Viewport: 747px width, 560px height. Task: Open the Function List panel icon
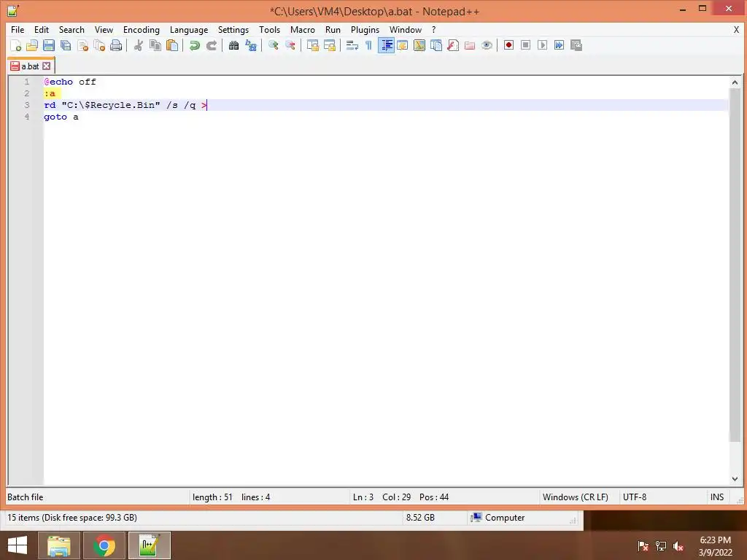(453, 45)
